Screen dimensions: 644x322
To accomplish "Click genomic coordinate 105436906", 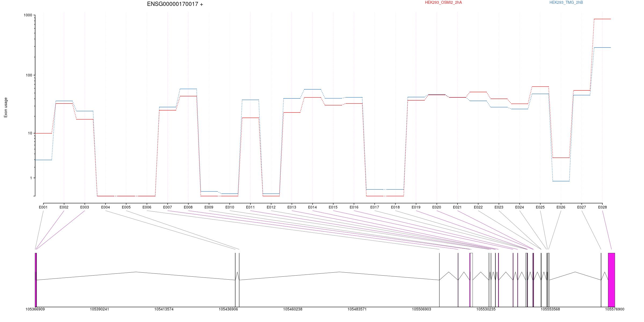I will click(228, 309).
